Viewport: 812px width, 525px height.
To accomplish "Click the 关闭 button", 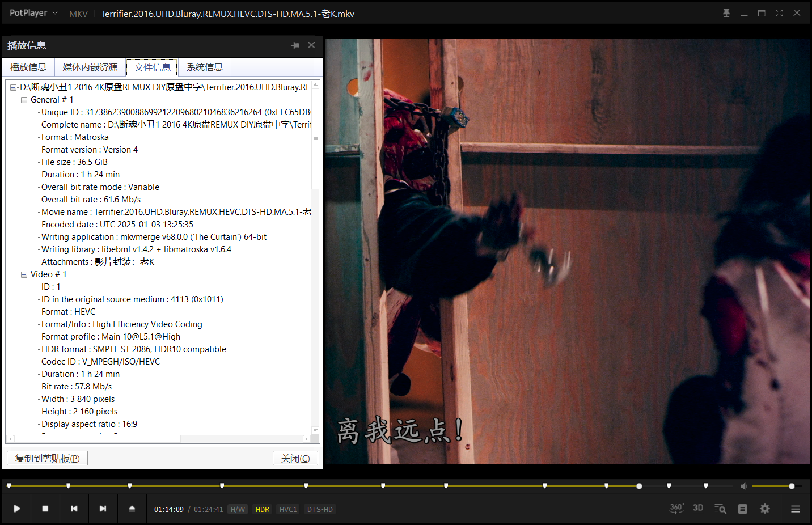I will click(295, 458).
